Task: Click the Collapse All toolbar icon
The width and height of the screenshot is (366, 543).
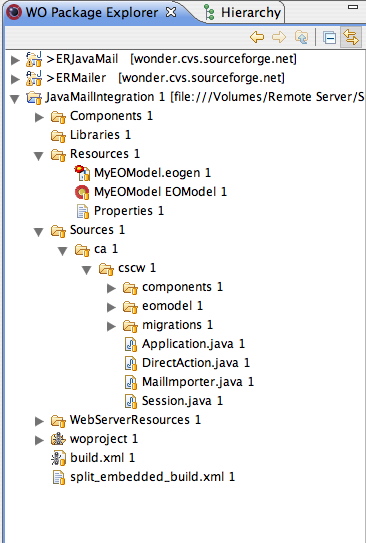Action: pos(329,37)
